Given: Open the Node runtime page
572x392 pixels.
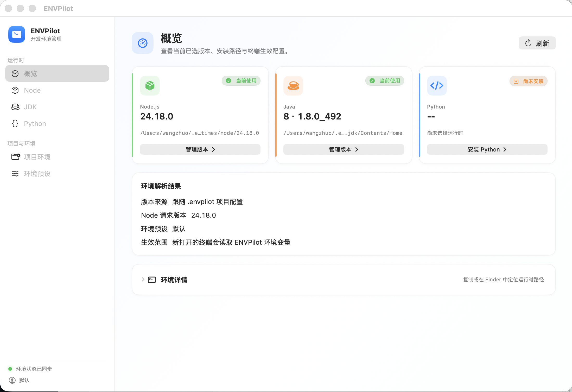Looking at the screenshot, I should 57,90.
